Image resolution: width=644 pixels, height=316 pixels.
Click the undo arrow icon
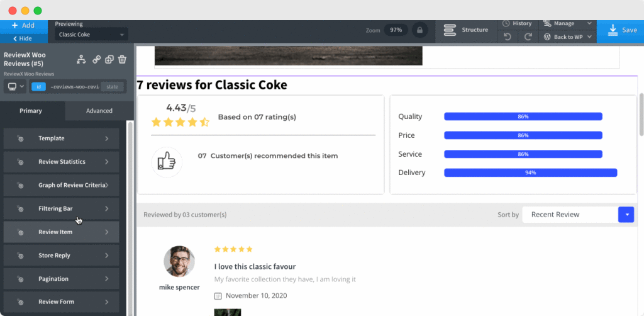pyautogui.click(x=508, y=37)
